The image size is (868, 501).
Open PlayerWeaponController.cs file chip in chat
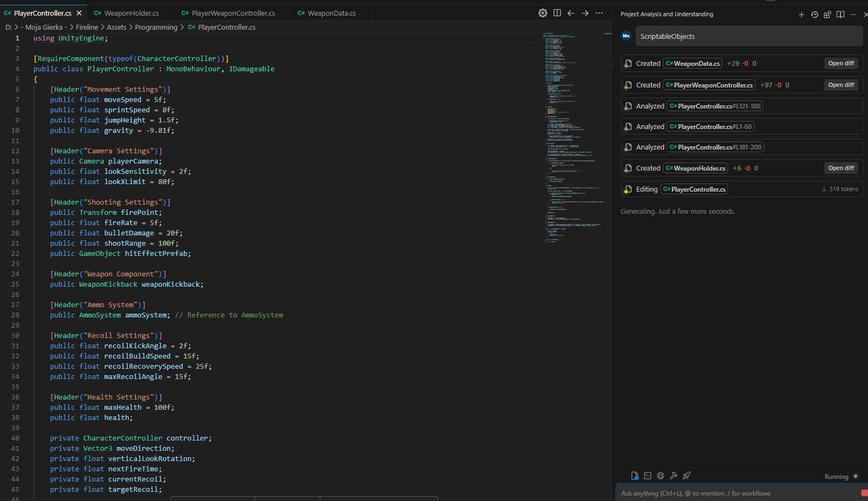pos(709,85)
